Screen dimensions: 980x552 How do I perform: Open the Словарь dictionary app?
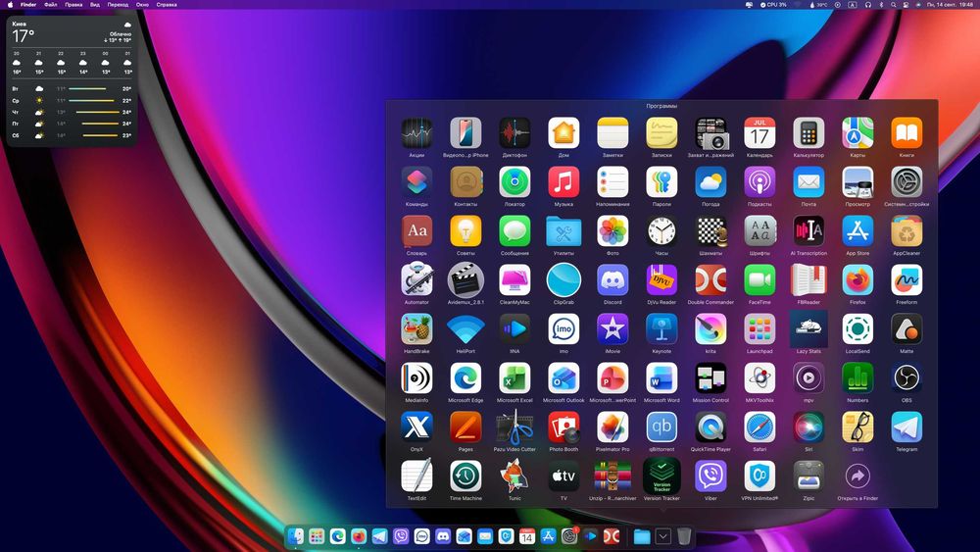tap(416, 230)
